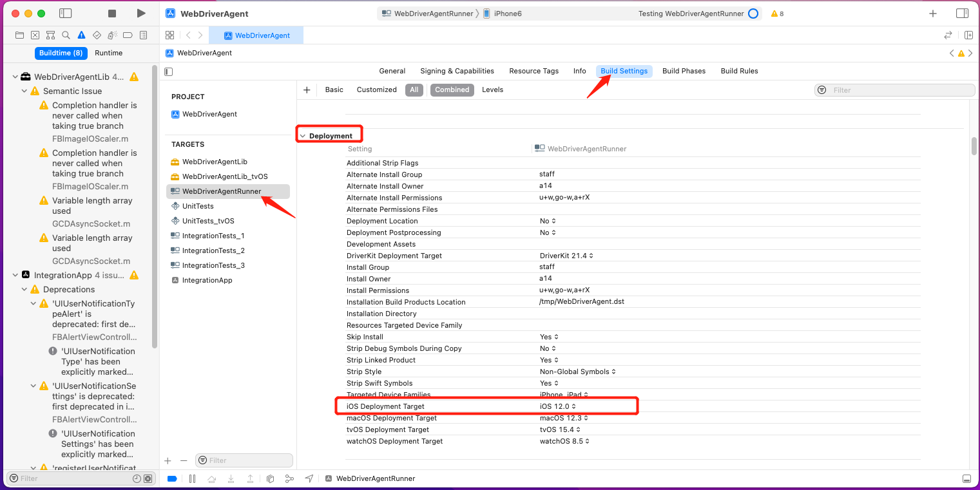Open the Resource Tags tab

[534, 71]
